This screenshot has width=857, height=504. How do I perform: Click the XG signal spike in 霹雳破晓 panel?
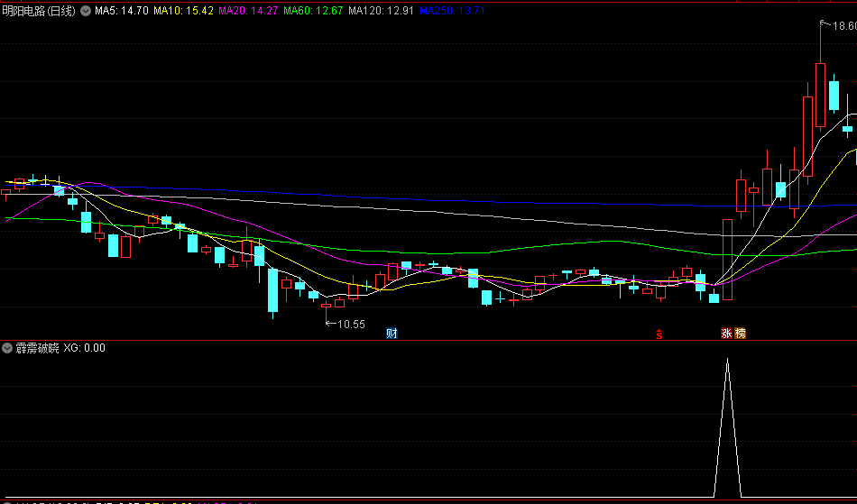pos(727,427)
